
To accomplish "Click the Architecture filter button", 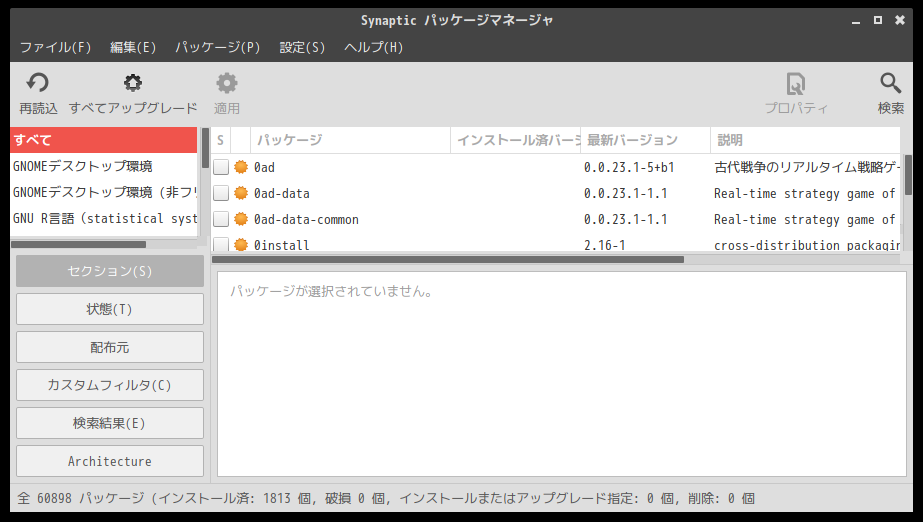I will click(110, 461).
